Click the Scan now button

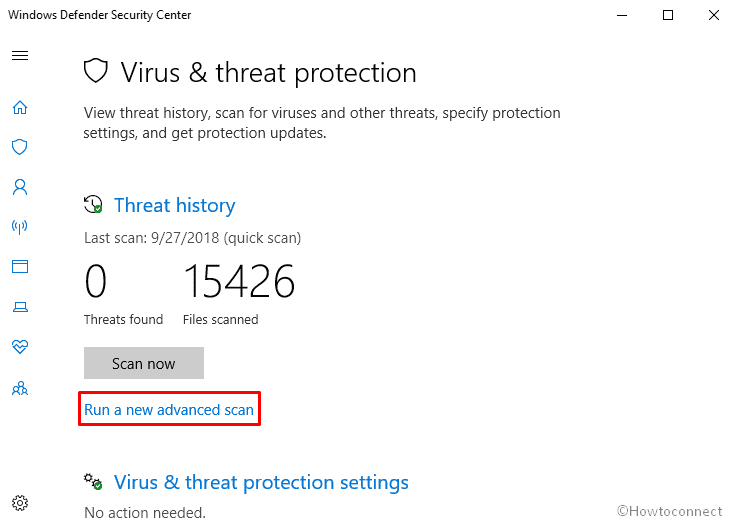[144, 363]
